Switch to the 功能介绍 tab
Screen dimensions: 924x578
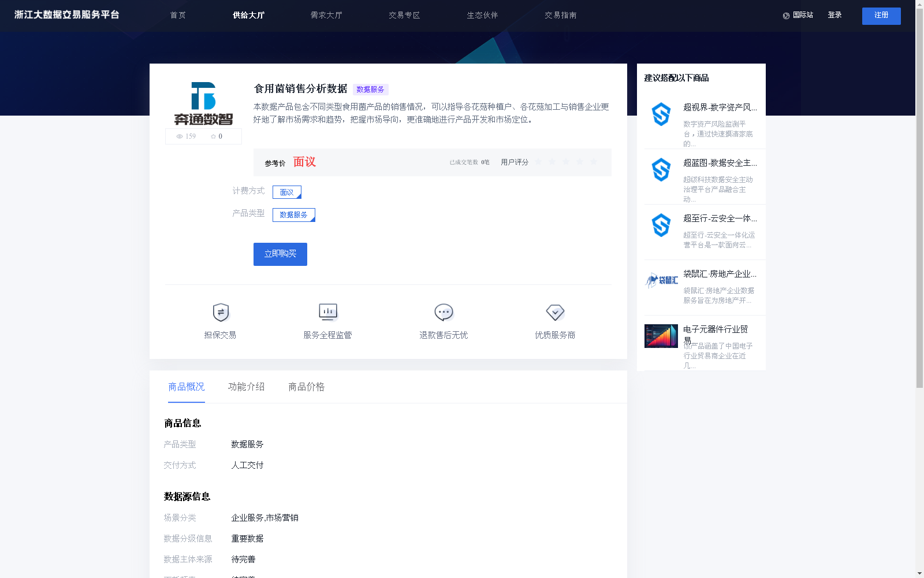247,387
